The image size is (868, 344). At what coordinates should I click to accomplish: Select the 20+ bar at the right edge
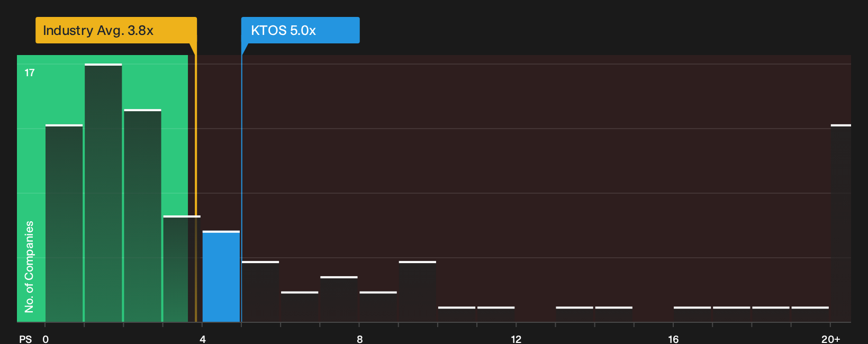point(841,223)
